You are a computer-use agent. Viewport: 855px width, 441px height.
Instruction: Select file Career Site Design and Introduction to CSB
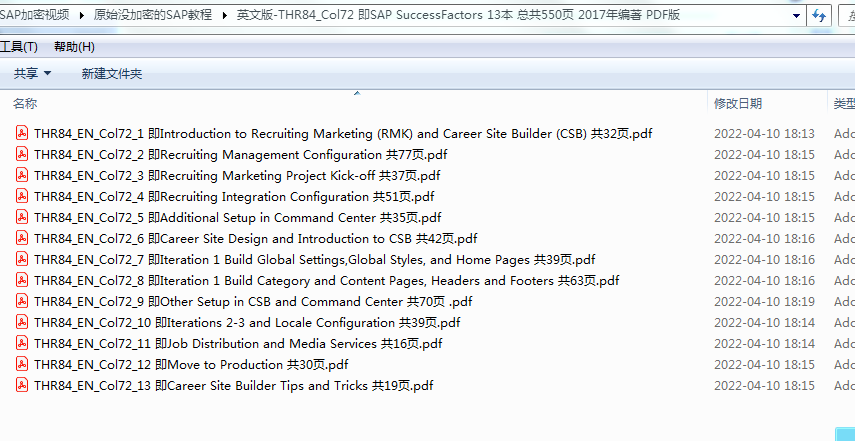tap(256, 239)
